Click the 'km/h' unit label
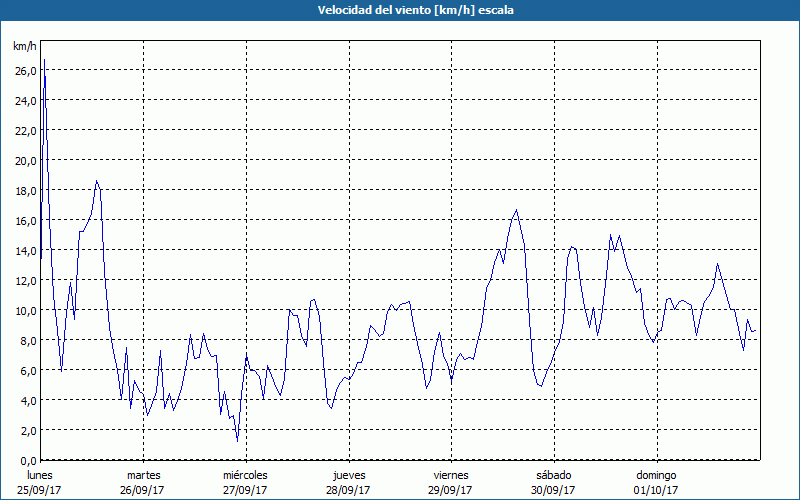 point(25,47)
